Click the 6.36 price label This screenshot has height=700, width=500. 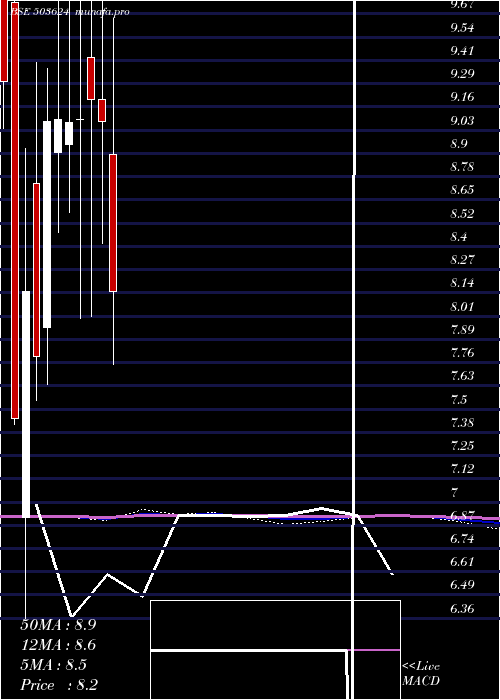coord(462,609)
